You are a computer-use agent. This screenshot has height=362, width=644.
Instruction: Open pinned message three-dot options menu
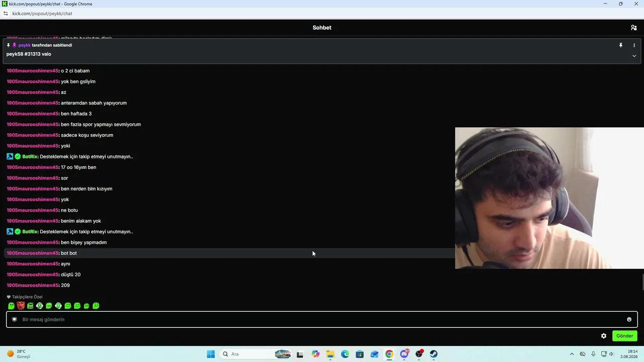coord(634,45)
